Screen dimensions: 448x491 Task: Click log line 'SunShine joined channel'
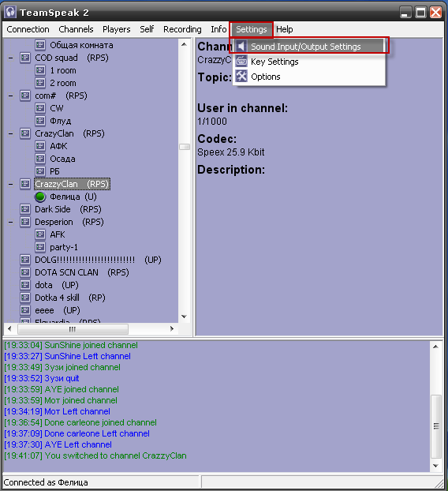(71, 345)
